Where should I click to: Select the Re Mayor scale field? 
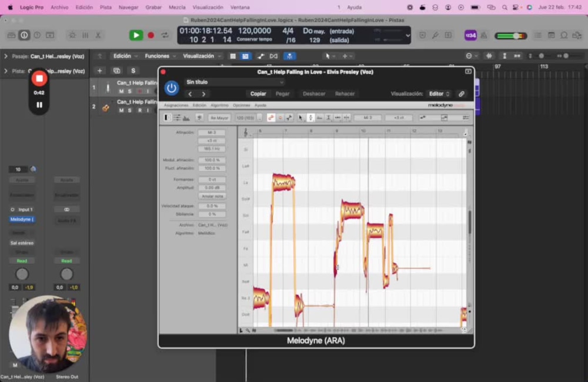(x=219, y=118)
